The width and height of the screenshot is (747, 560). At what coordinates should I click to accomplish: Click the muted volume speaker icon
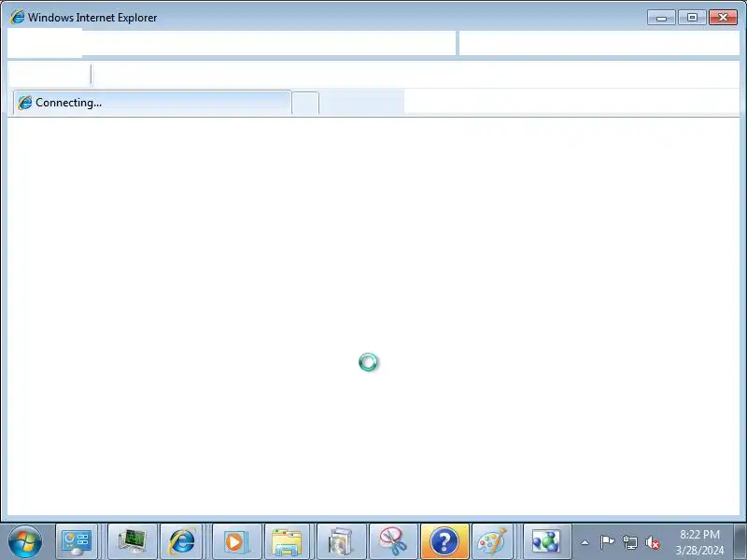(x=653, y=542)
